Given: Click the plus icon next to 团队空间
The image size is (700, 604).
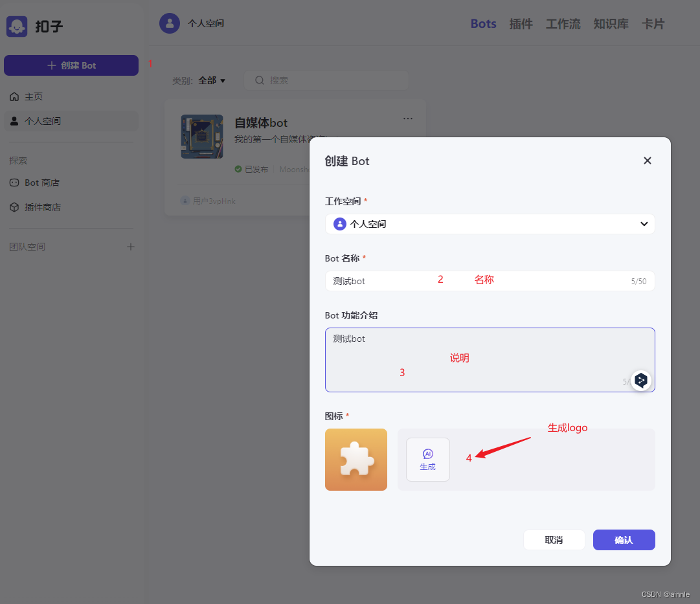Looking at the screenshot, I should coord(130,247).
